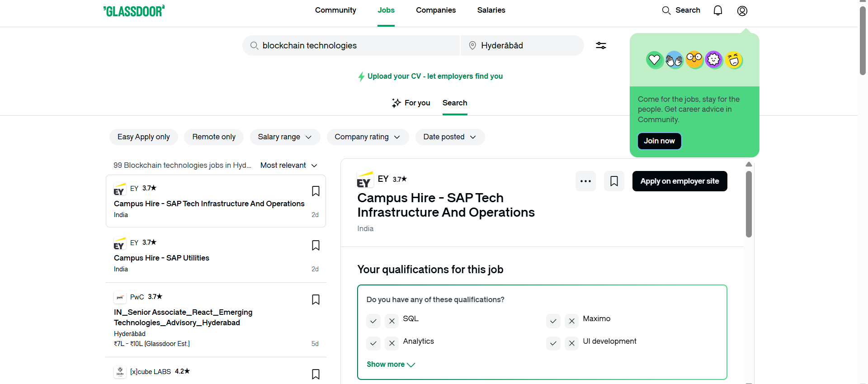Screen dimensions: 868x384
Task: Mark Maximo qualification as not held
Action: (571, 321)
